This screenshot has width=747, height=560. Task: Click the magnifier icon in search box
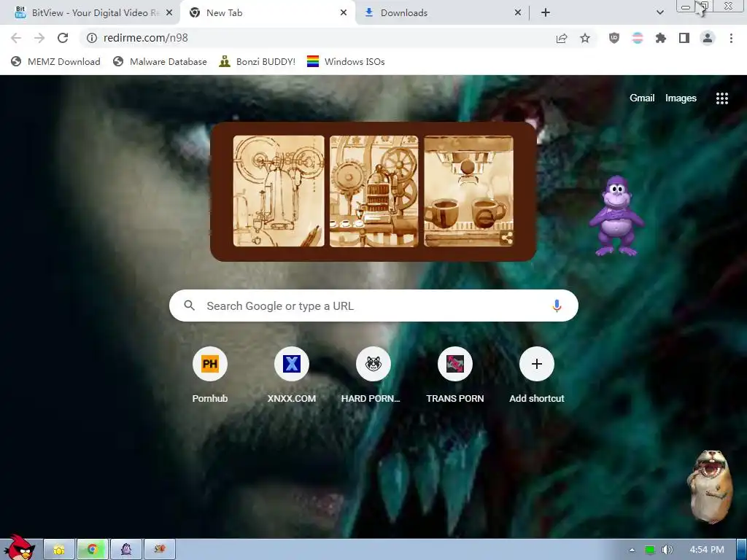189,306
